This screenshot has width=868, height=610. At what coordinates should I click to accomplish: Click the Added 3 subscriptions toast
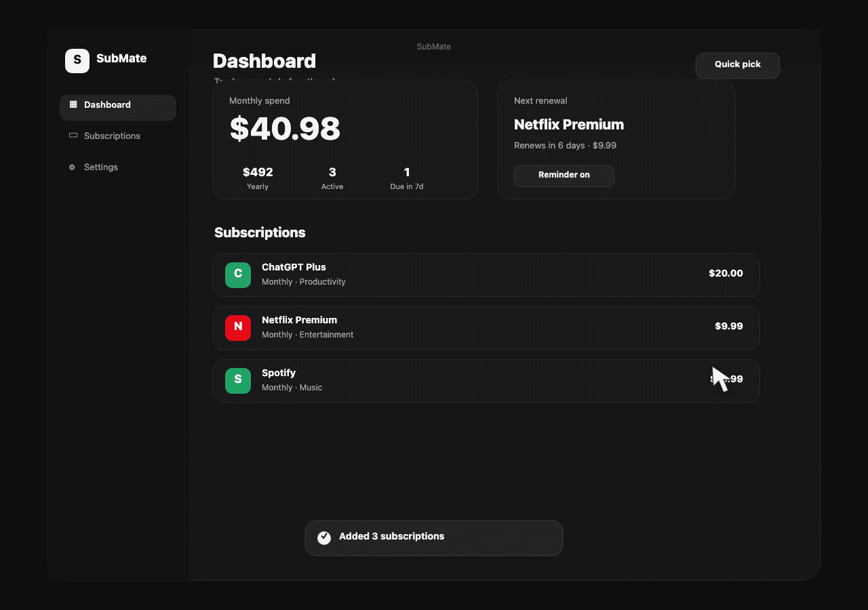tap(434, 538)
